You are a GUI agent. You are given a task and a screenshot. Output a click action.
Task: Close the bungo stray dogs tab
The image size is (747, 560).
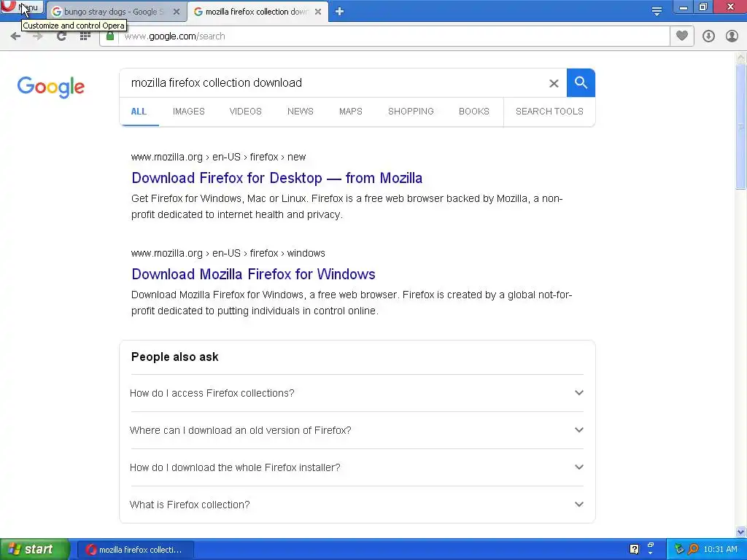pos(177,12)
